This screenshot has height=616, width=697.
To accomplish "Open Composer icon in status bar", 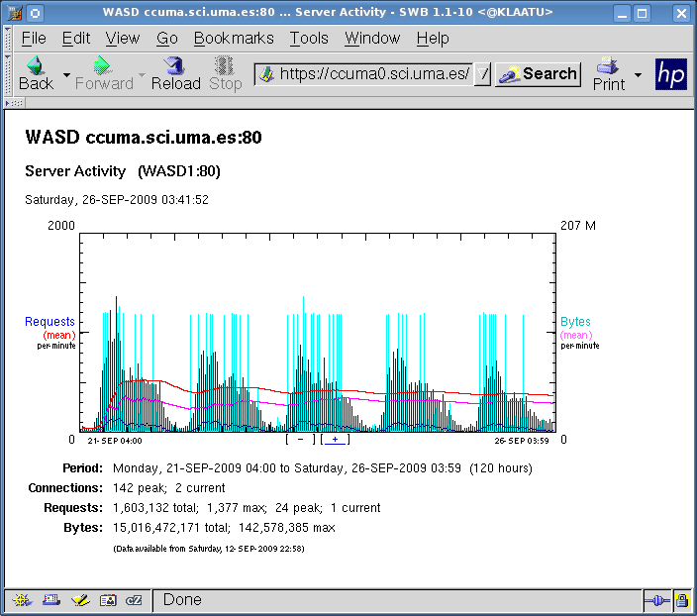I will click(x=80, y=600).
